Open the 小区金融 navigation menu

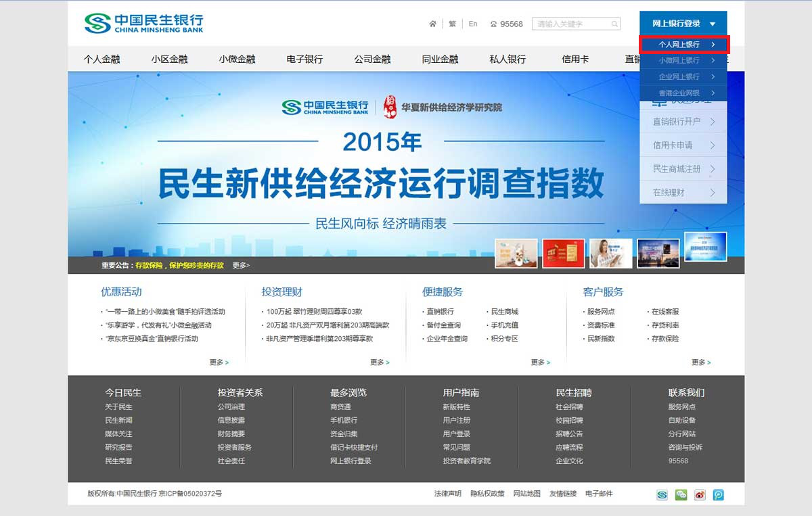(169, 59)
